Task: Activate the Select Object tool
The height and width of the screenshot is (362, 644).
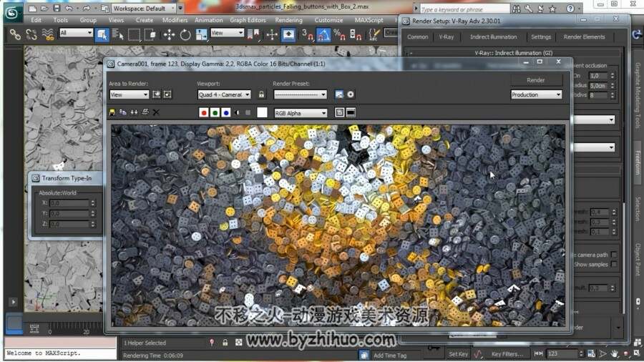Action: (x=102, y=35)
